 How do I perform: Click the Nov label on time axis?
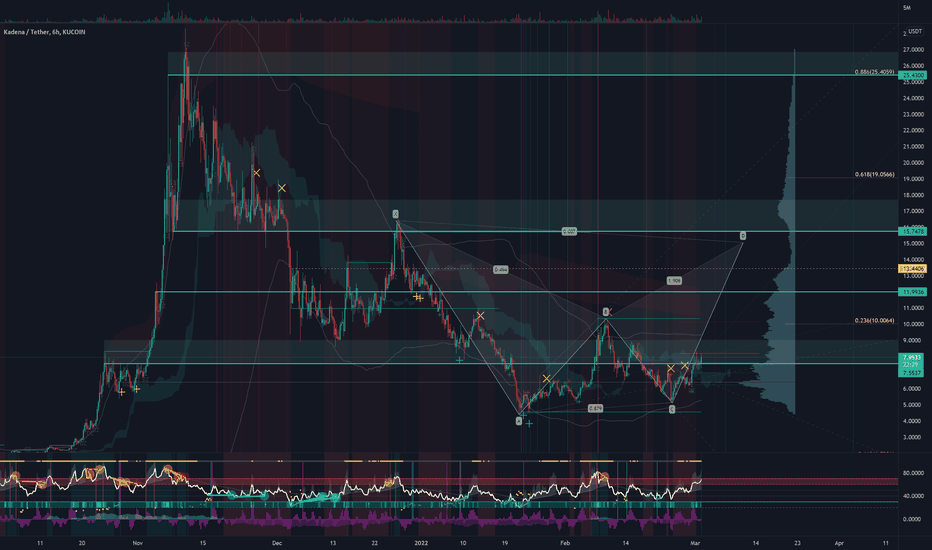pos(138,543)
